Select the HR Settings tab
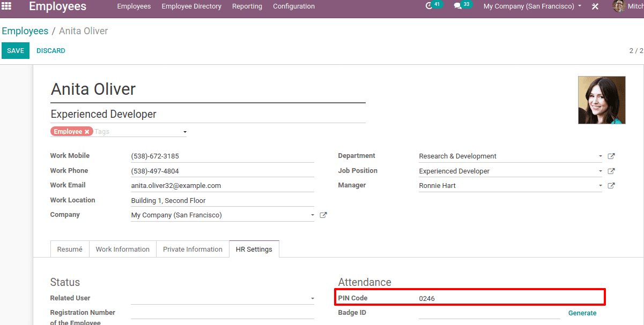 tap(254, 249)
